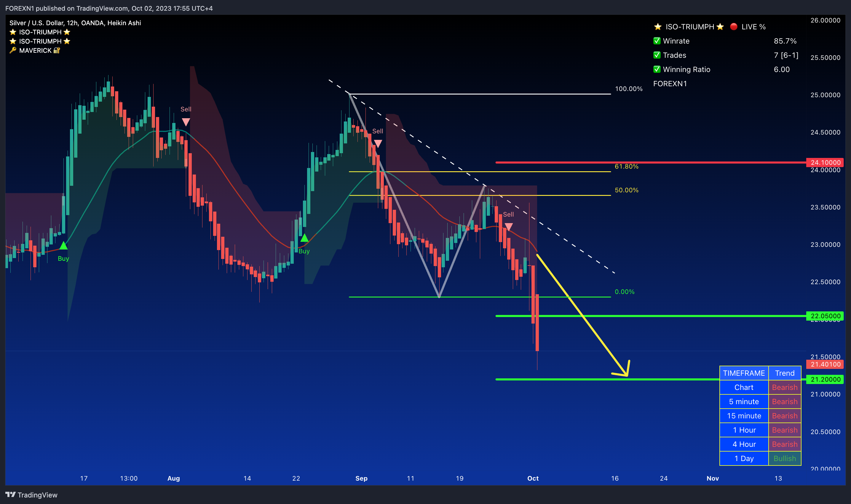The width and height of the screenshot is (851, 504).
Task: Click the Aug label on time axis
Action: [x=174, y=478]
